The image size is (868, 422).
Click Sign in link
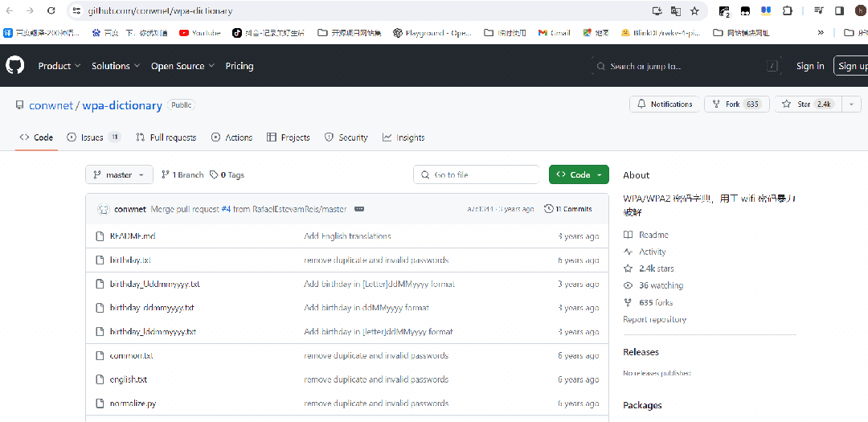click(810, 66)
